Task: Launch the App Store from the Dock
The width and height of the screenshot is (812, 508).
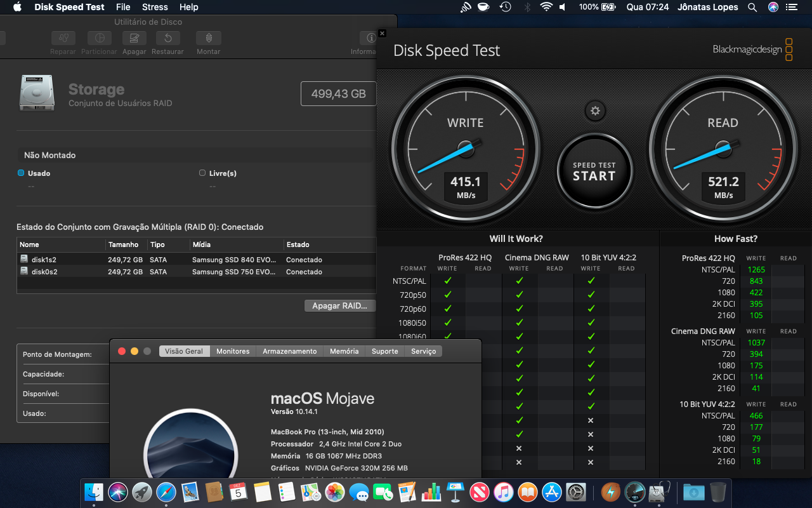Action: tap(551, 491)
